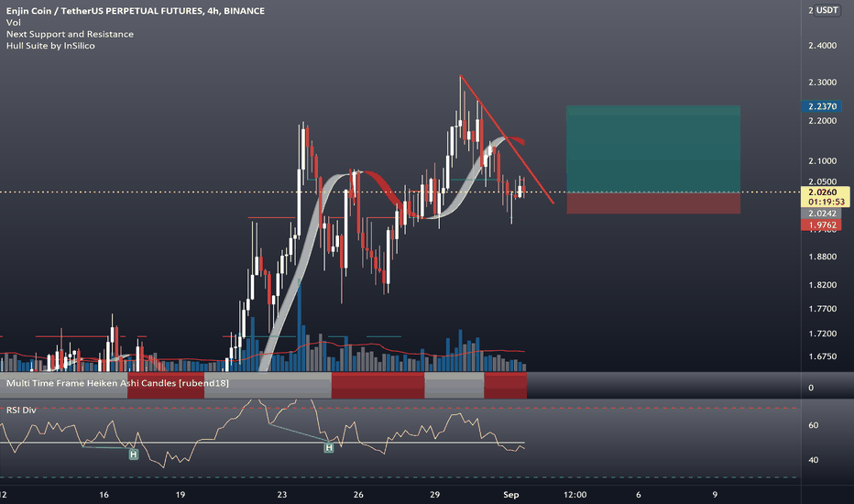Click the Sep date label on time axis

tap(511, 495)
